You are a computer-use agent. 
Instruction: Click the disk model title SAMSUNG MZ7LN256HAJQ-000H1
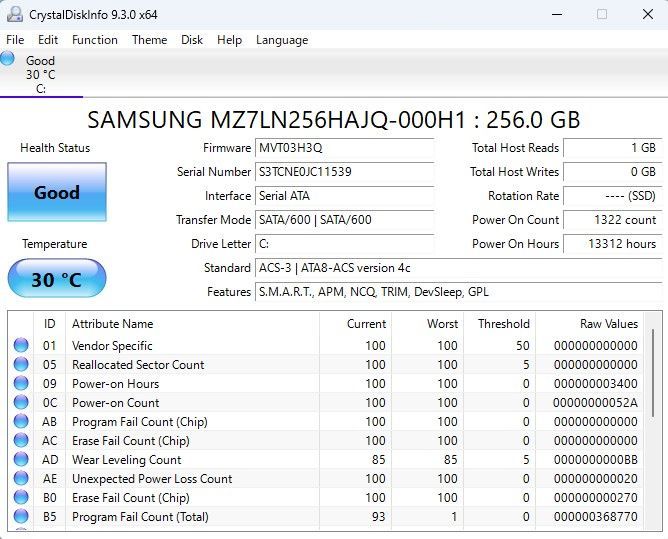334,120
